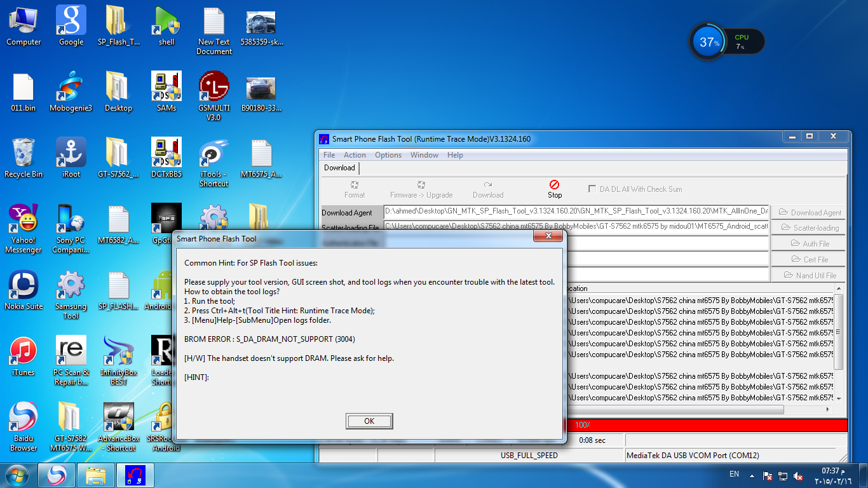Select the Samsung Tool gear icon
The height and width of the screenshot is (488, 868).
click(x=71, y=295)
